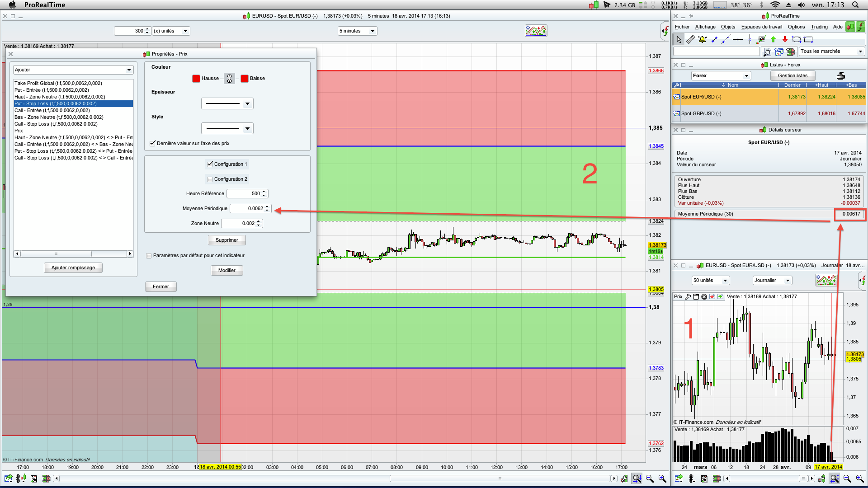
Task: Open the indicators icon on main chart
Action: click(x=536, y=31)
